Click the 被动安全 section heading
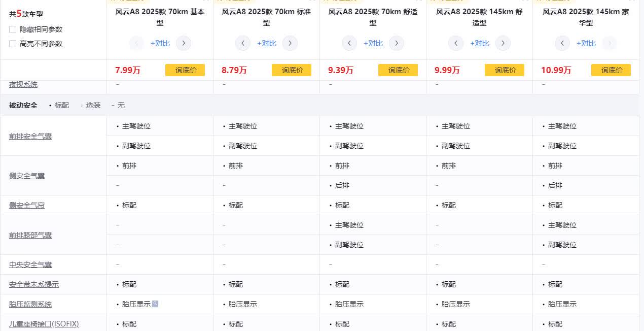The width and height of the screenshot is (644, 331). click(x=23, y=105)
